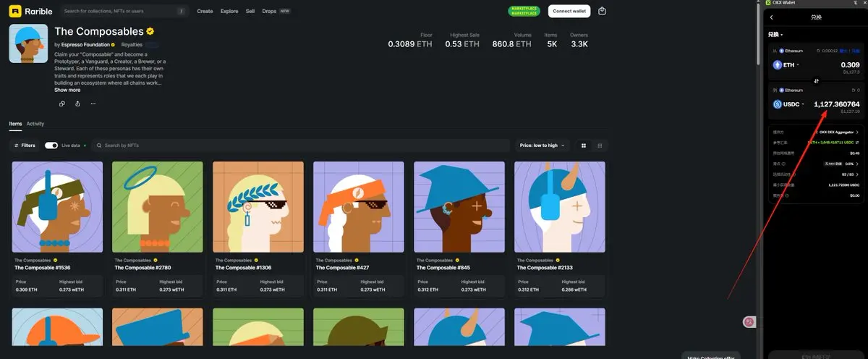Open The Composable #1306 NFT image
Image resolution: width=868 pixels, height=359 pixels.
258,206
